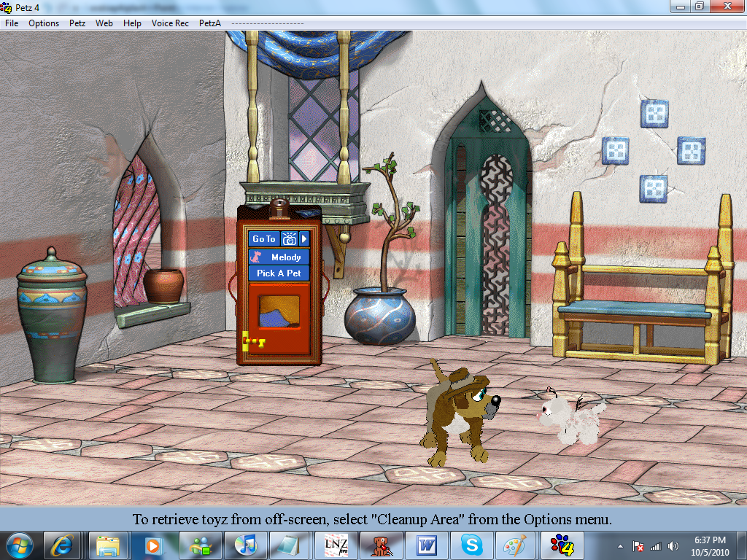The image size is (747, 560).
Task: Open Windows Explorer from the taskbar
Action: pos(108,545)
